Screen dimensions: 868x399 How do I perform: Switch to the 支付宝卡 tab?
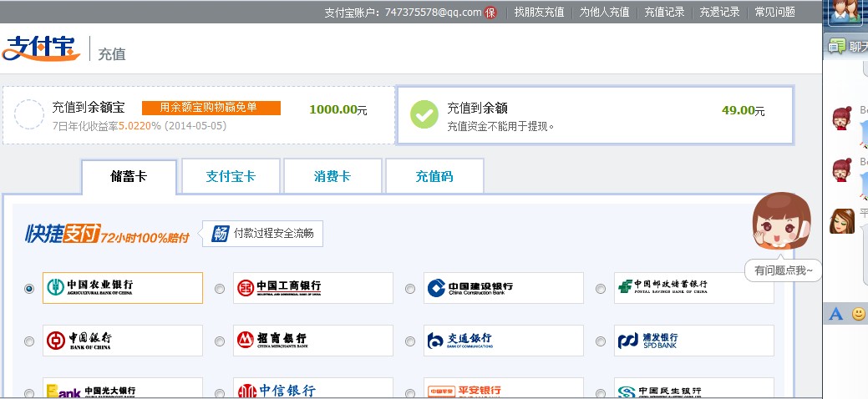click(x=231, y=176)
